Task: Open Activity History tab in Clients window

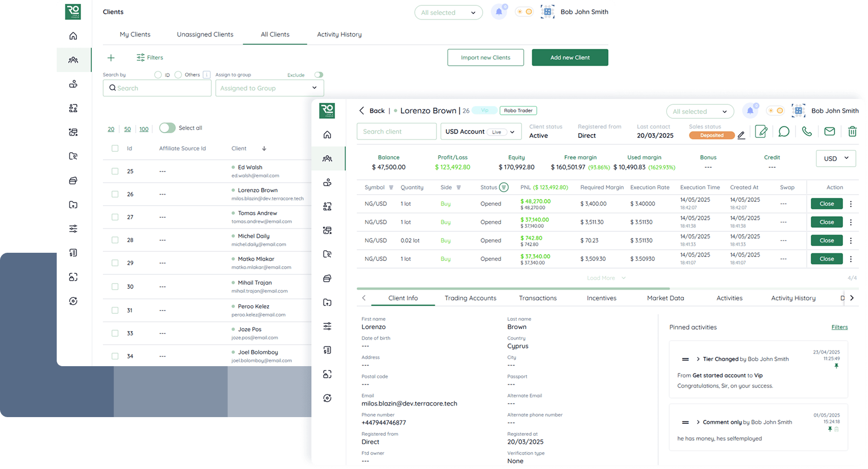Action: click(339, 35)
